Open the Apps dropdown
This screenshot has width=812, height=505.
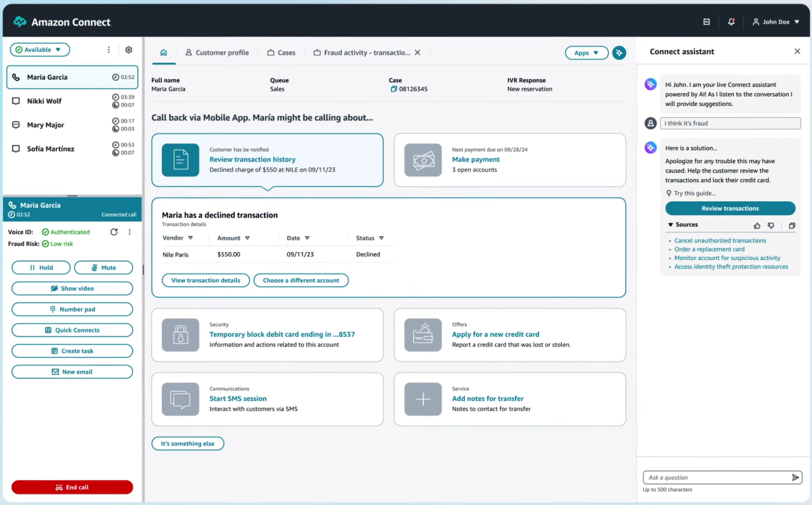[x=586, y=53]
